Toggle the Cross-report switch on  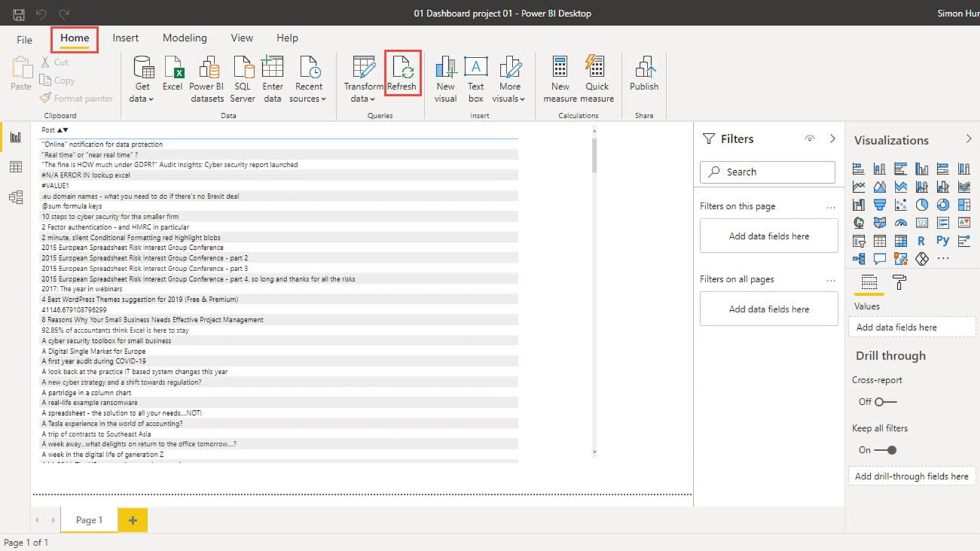(885, 402)
